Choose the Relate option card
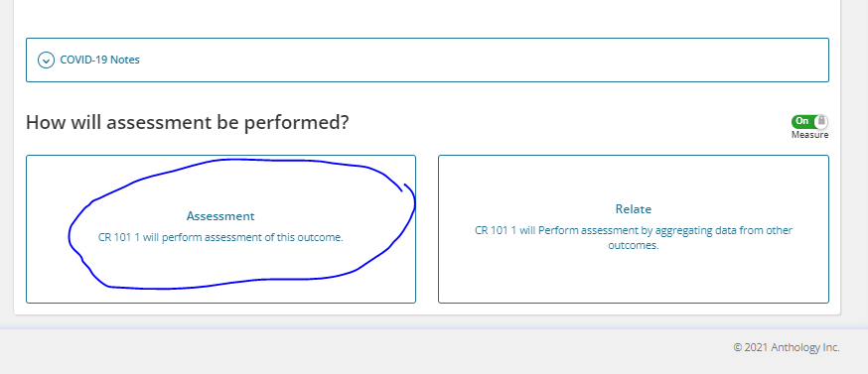Image resolution: width=868 pixels, height=374 pixels. (634, 229)
